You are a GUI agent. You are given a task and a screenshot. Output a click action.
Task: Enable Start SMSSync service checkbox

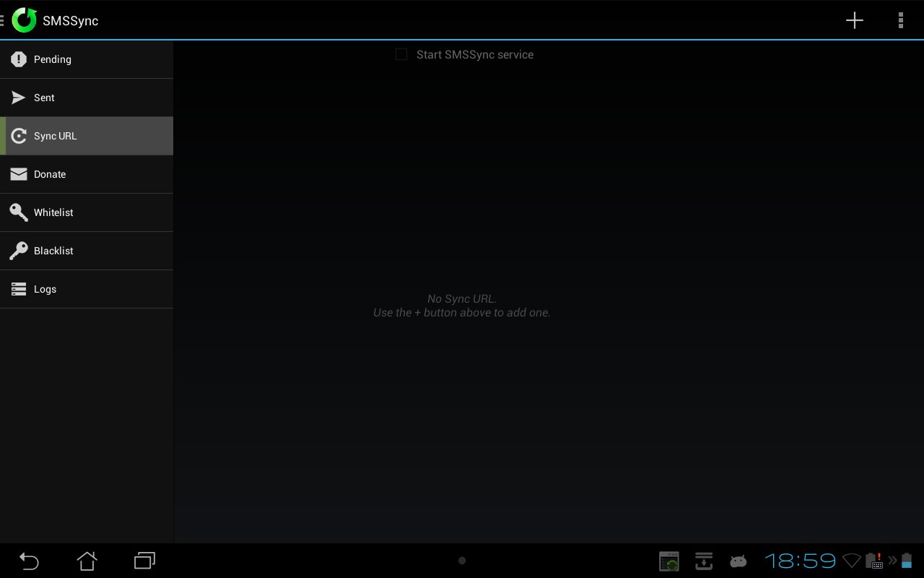[x=401, y=54]
